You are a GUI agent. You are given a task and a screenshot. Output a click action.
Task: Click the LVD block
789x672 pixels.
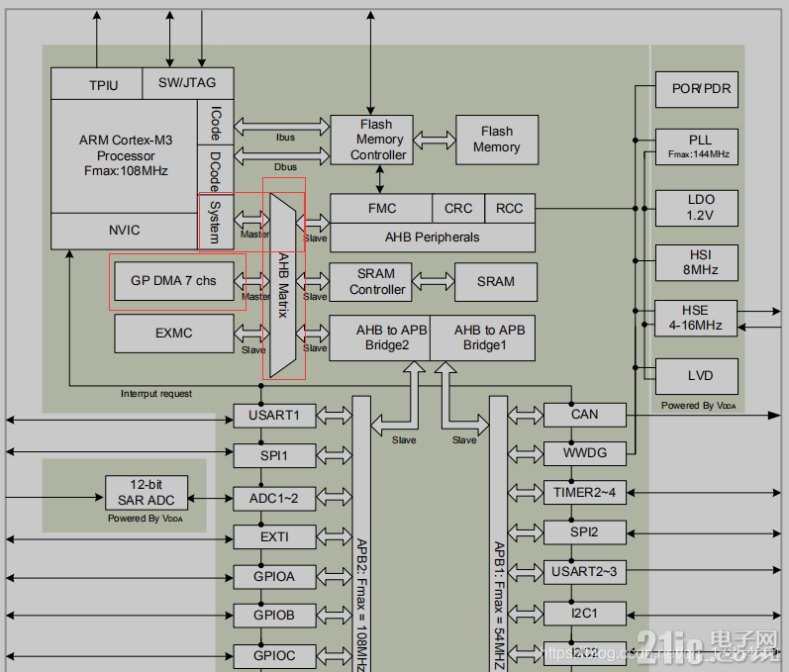click(x=697, y=376)
